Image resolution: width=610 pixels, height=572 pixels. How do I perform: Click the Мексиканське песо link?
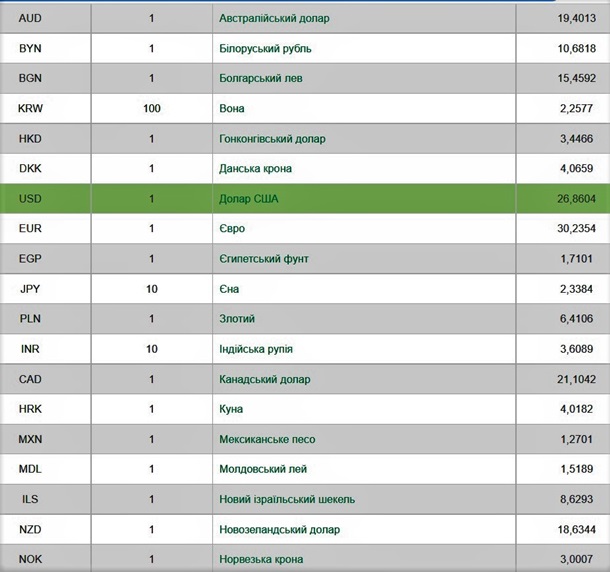[x=267, y=439]
